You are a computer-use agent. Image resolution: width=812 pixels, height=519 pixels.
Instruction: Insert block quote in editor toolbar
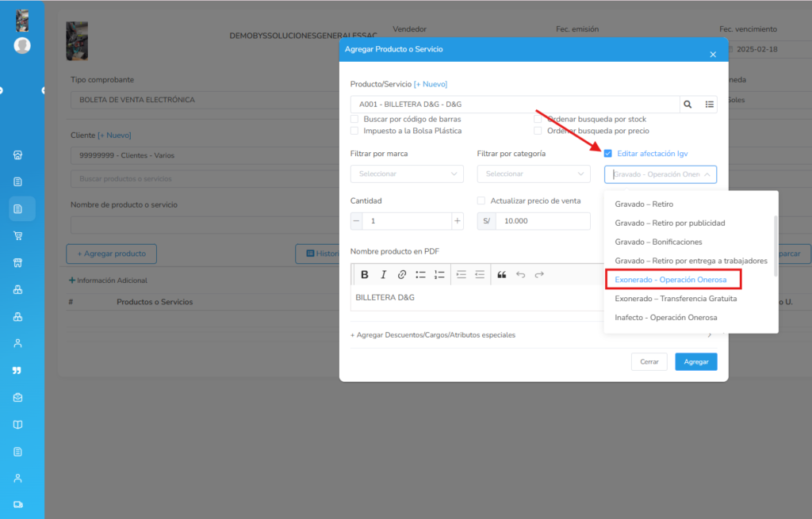[502, 275]
